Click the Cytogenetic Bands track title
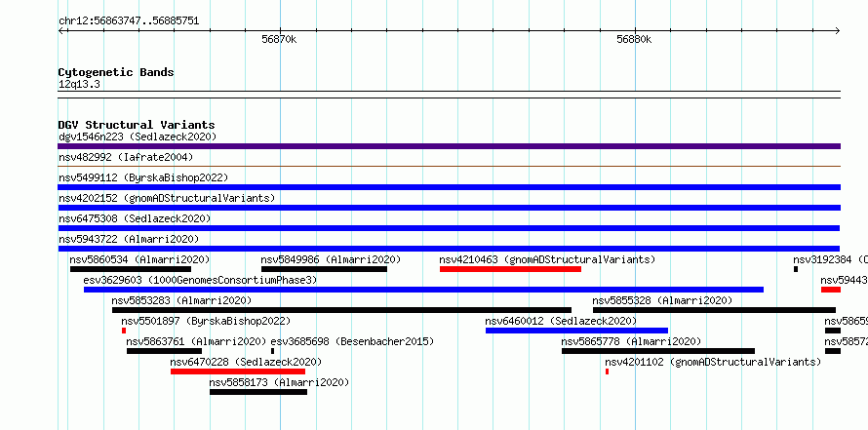This screenshot has width=868, height=430. [x=116, y=72]
